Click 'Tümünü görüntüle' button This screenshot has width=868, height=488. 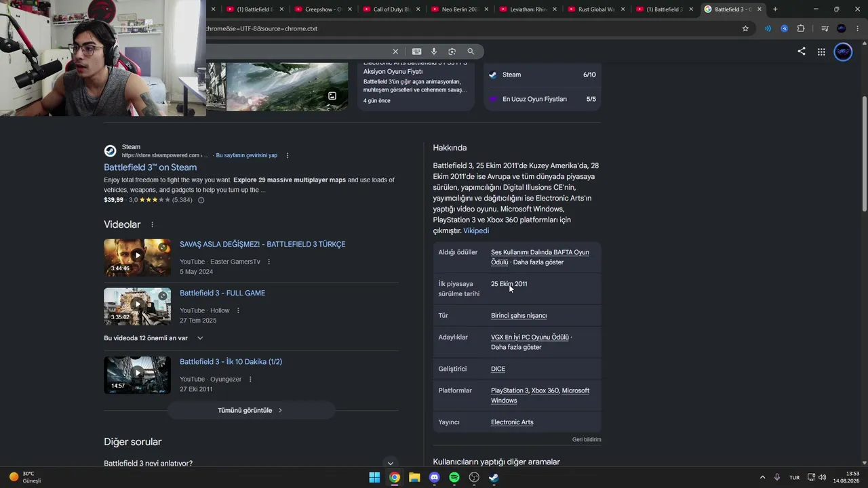[x=251, y=410]
